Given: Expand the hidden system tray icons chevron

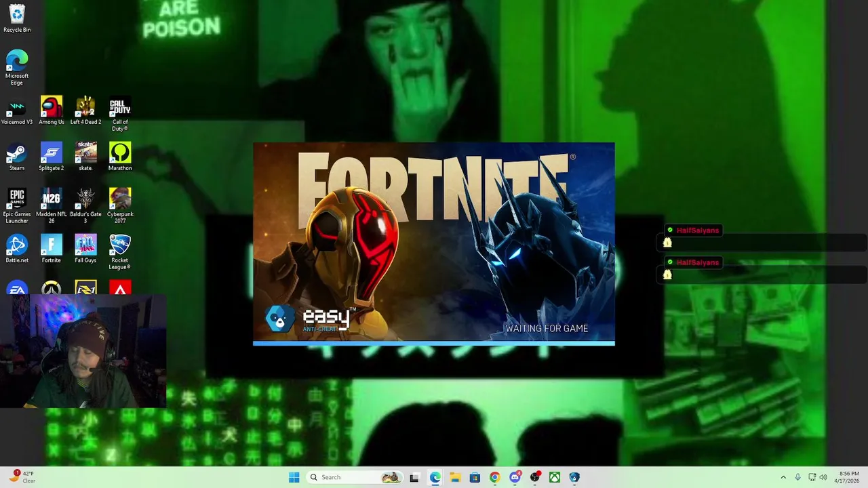Looking at the screenshot, I should tap(783, 477).
